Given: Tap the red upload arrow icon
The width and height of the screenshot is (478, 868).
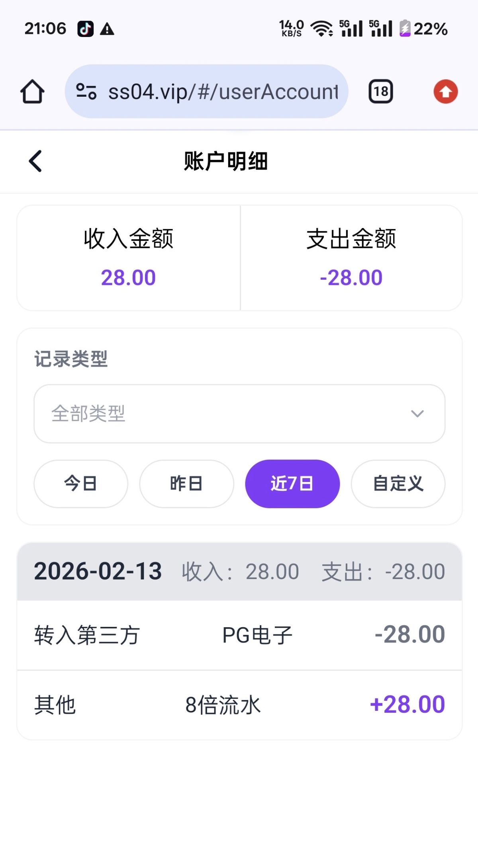Looking at the screenshot, I should coord(445,92).
